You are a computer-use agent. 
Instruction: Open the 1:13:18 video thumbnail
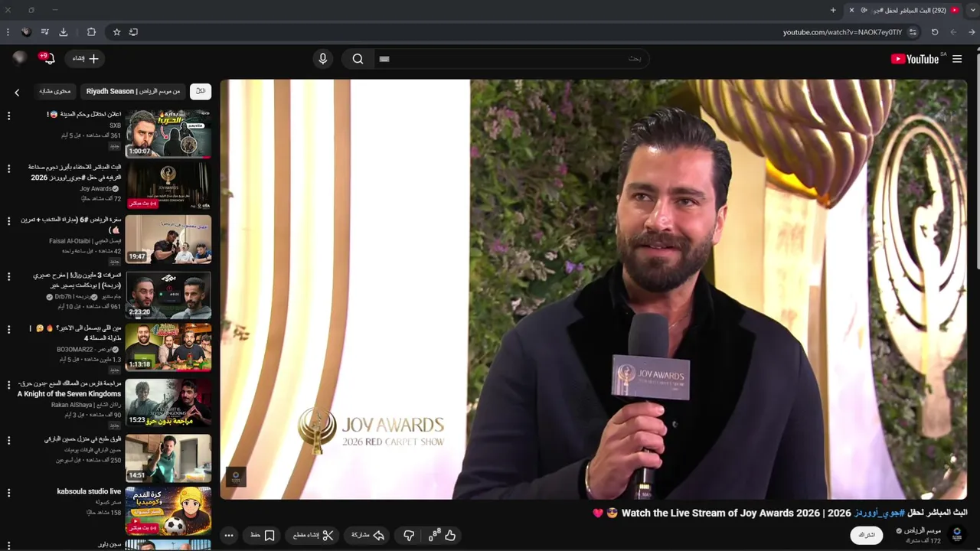[x=168, y=347]
